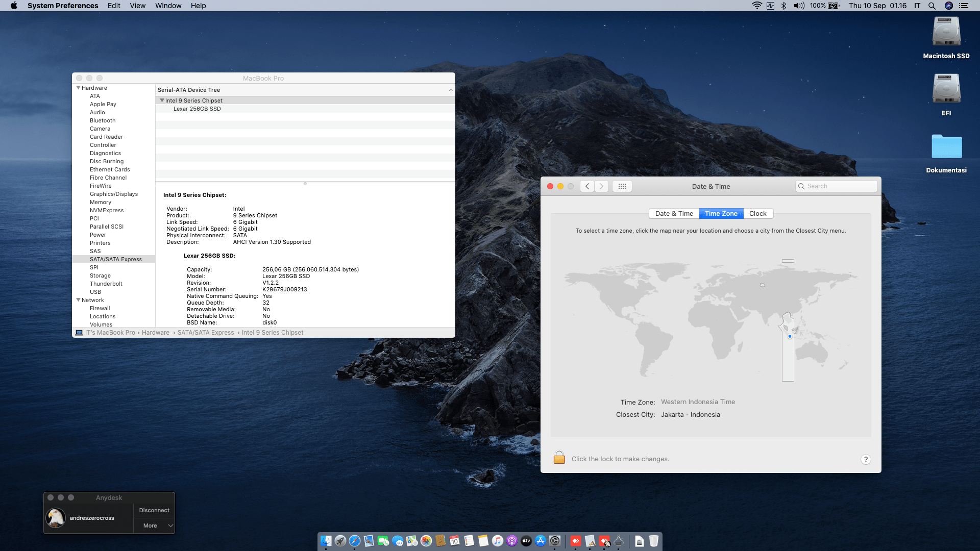Open Safari in the Dock
Screen dimensions: 980x551
(x=355, y=541)
